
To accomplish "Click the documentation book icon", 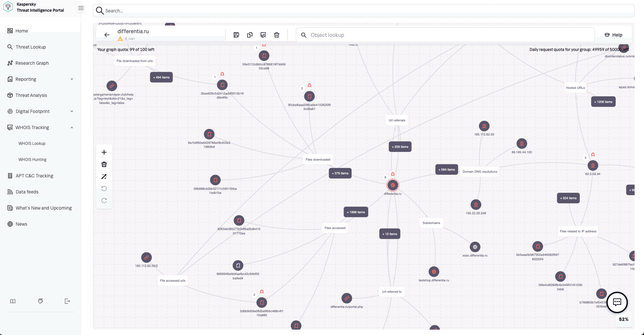I will [x=13, y=301].
